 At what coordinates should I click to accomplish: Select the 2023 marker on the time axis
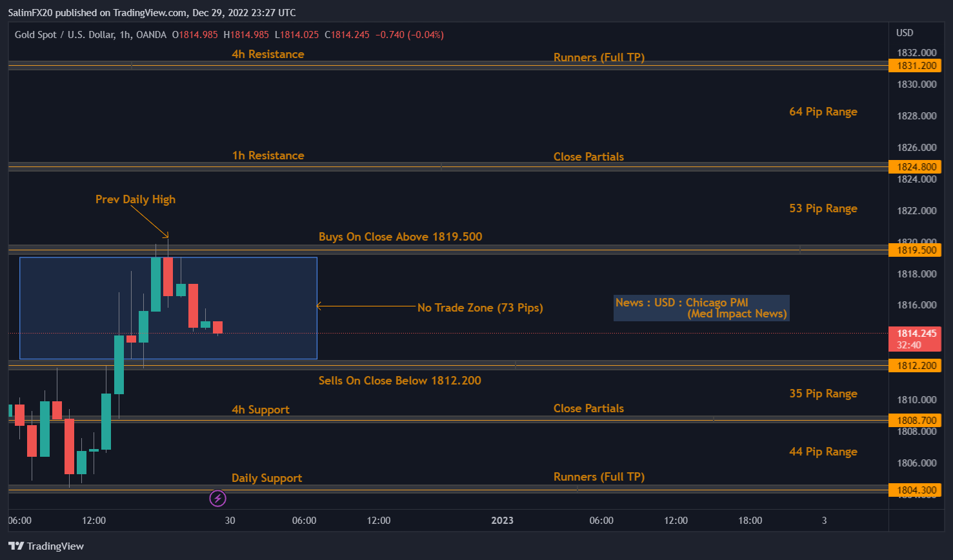tap(502, 520)
